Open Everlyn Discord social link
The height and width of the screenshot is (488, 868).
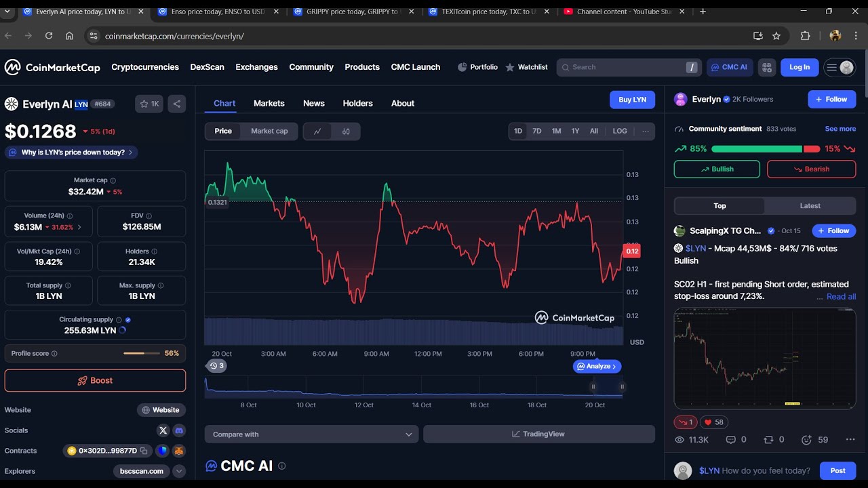[x=179, y=430]
